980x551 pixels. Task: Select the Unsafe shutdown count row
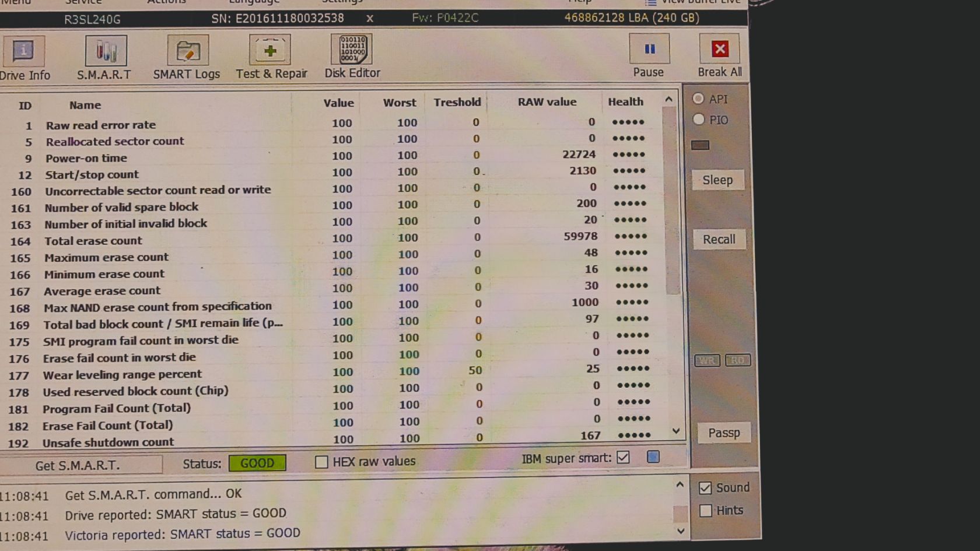coord(332,440)
